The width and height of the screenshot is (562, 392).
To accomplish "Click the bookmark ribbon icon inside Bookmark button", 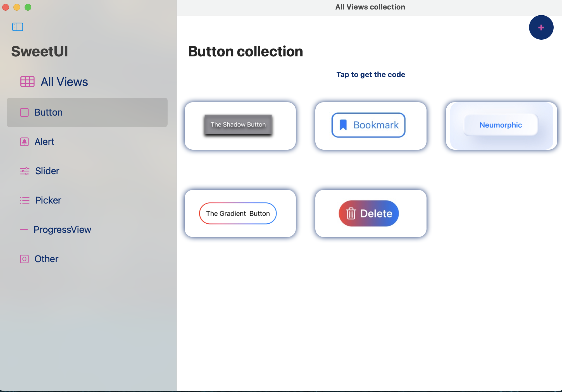I will [x=343, y=125].
